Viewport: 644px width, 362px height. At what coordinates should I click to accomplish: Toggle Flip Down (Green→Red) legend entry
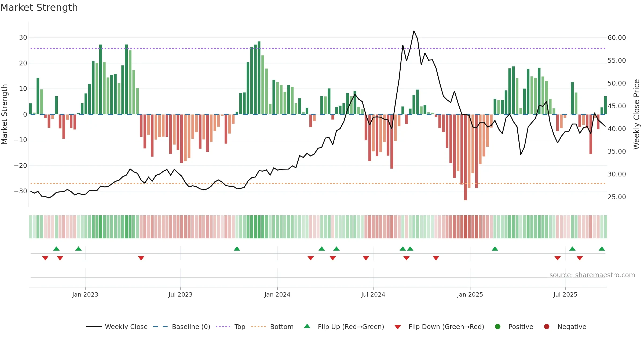(439, 327)
